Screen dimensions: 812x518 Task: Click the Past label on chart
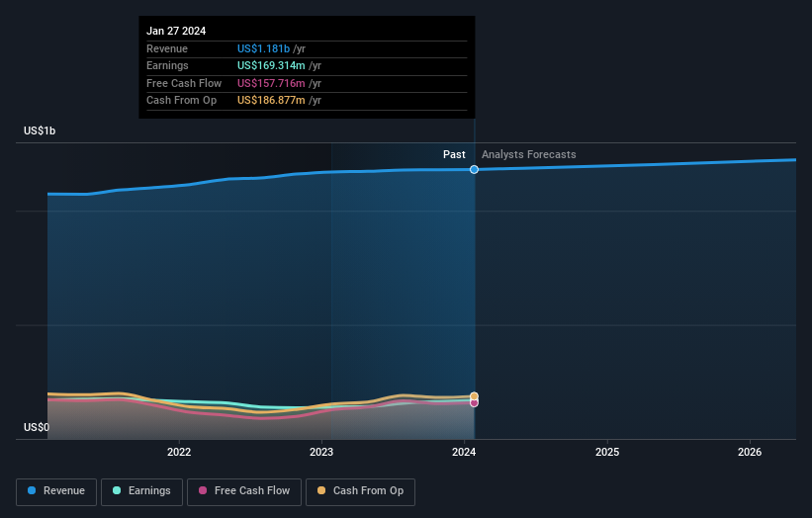(454, 155)
